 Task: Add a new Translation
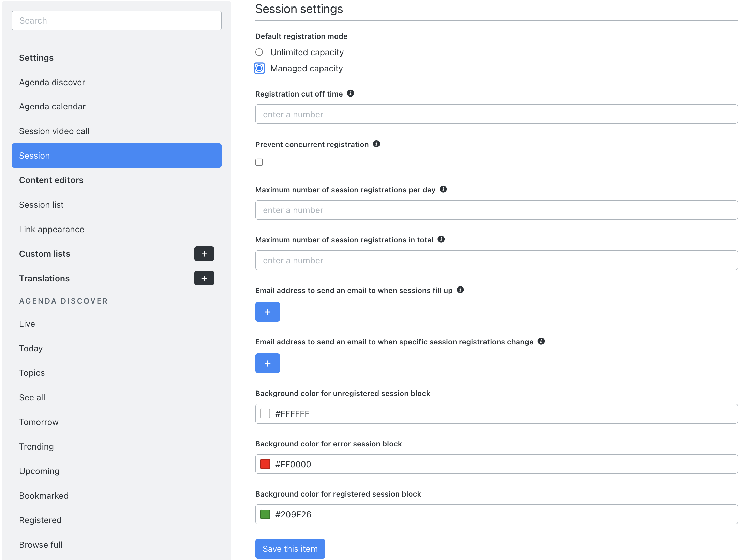204,278
